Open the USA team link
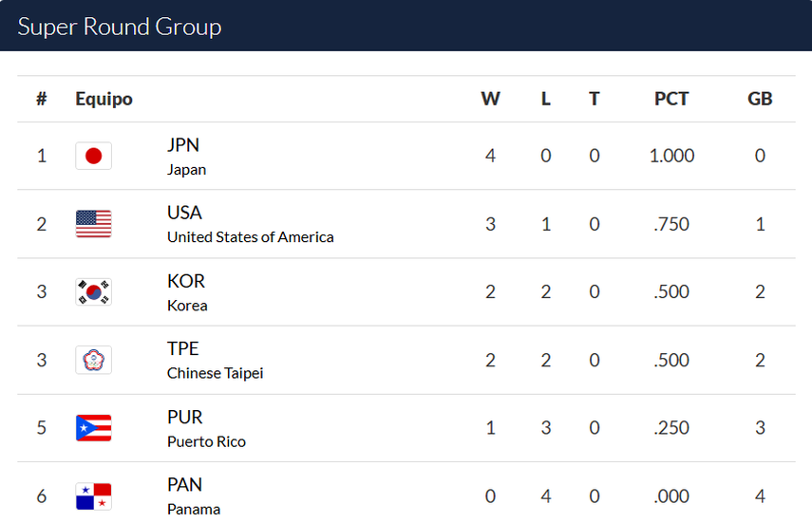The height and width of the screenshot is (523, 812). point(185,214)
